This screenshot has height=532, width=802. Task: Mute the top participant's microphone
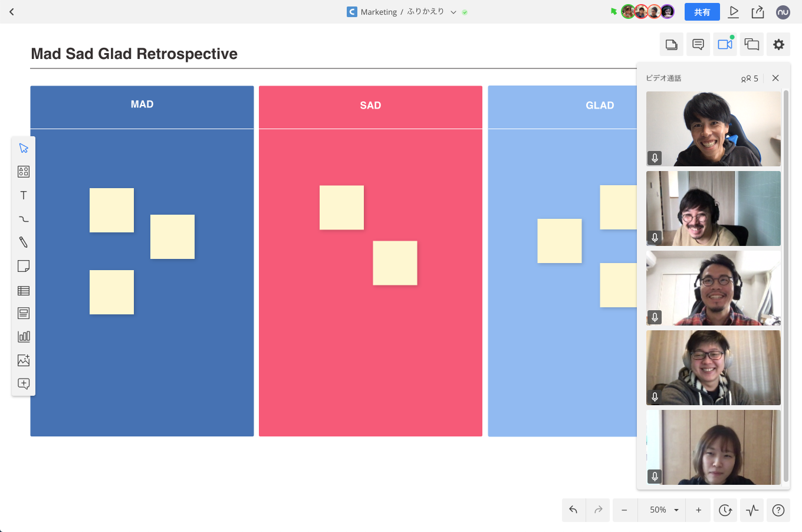point(655,158)
